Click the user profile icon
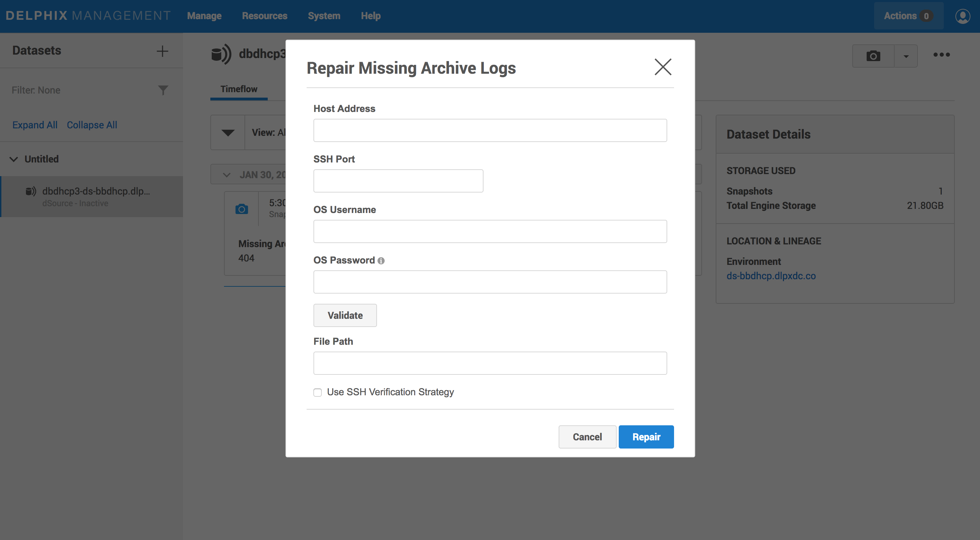Viewport: 980px width, 540px height. click(x=963, y=16)
